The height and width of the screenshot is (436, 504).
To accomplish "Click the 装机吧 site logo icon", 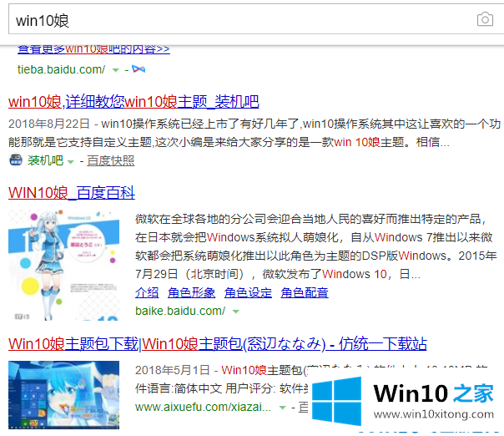I will [x=15, y=160].
